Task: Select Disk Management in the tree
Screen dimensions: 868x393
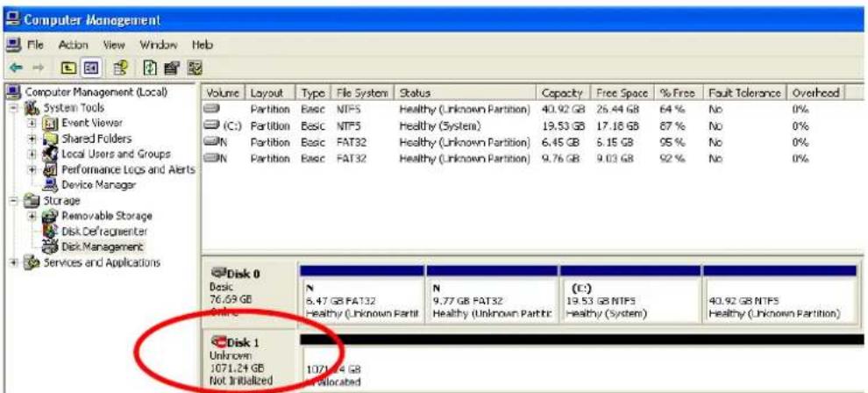Action: point(103,247)
